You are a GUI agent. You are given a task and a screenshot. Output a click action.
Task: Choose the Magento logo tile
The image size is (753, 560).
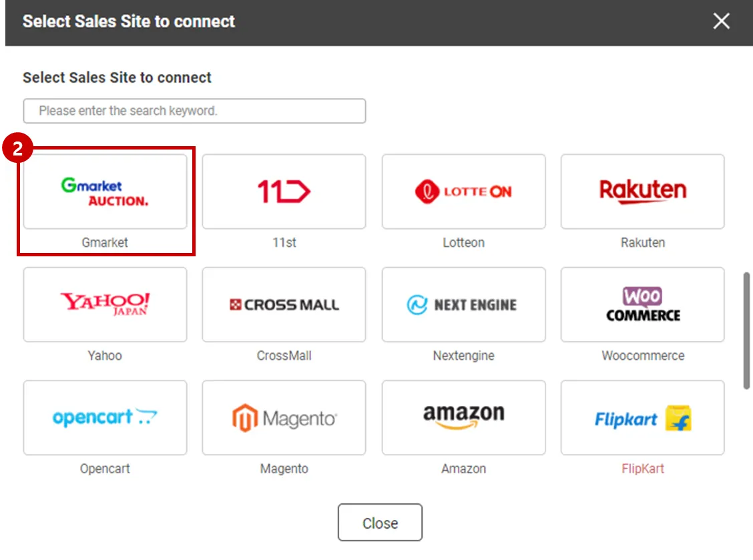pos(284,417)
